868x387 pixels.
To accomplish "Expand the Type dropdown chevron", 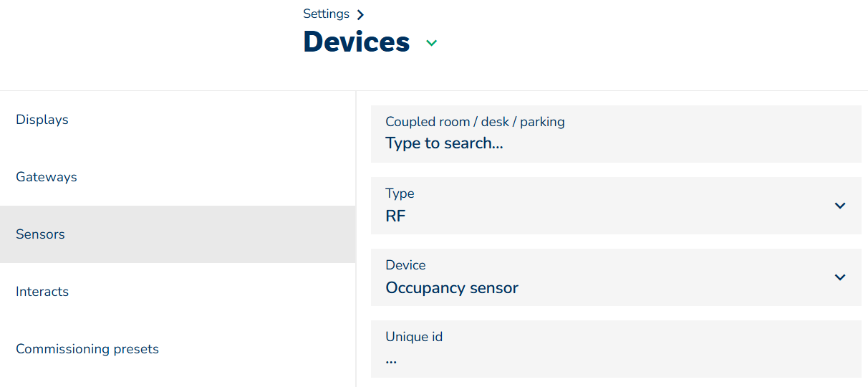I will click(x=840, y=206).
